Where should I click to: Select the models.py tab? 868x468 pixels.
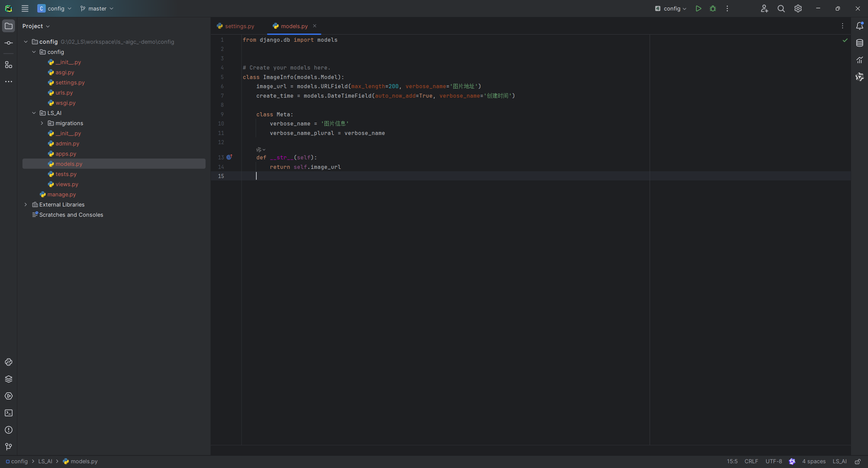(294, 26)
